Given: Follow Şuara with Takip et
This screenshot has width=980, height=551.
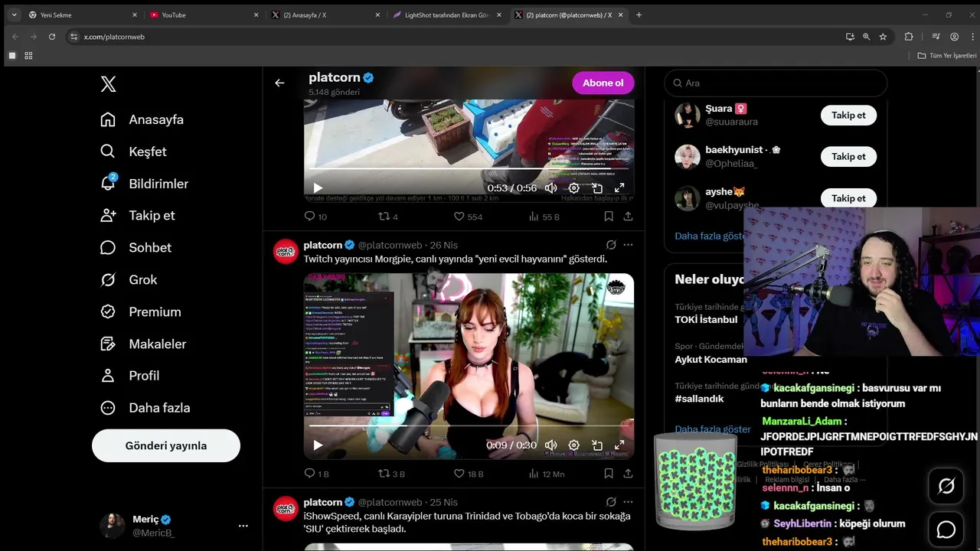Looking at the screenshot, I should tap(848, 115).
